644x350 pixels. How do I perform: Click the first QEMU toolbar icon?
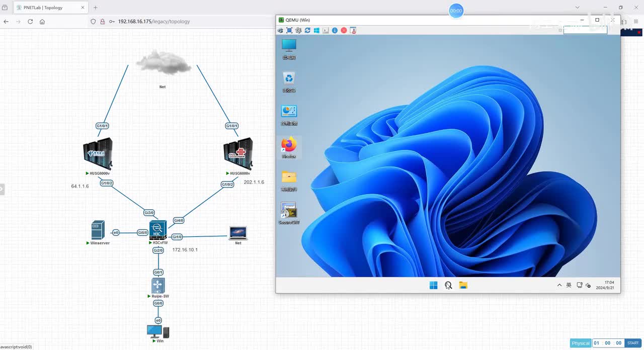[280, 31]
